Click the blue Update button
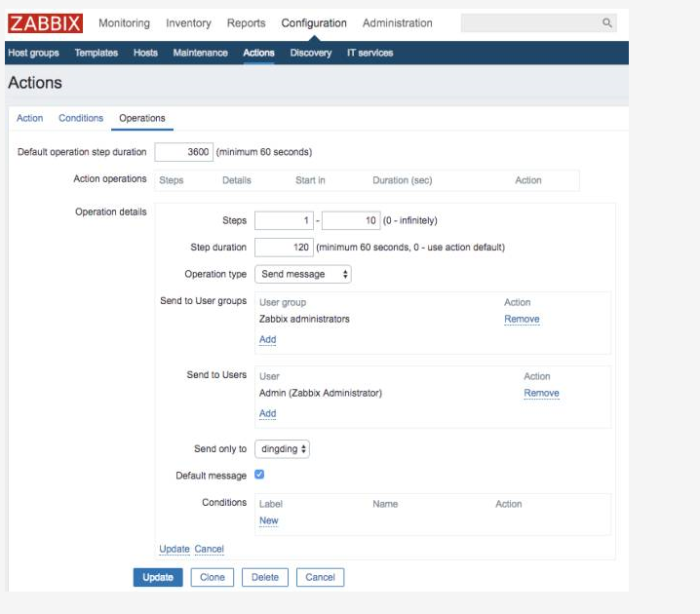This screenshot has height=614, width=700. point(158,577)
